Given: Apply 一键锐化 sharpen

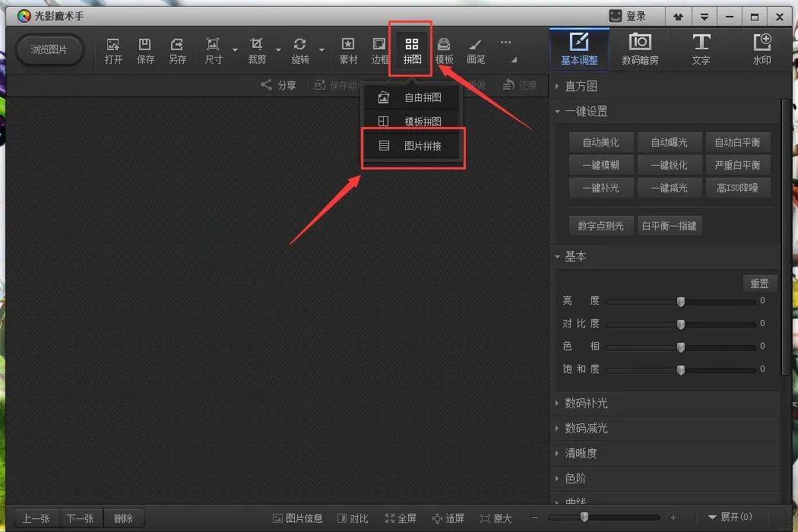Looking at the screenshot, I should pos(670,165).
